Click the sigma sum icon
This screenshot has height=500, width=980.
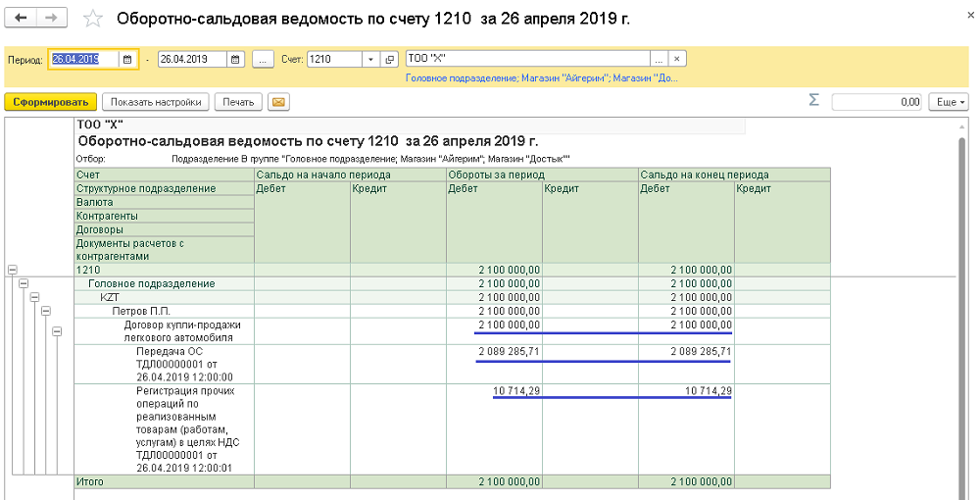[x=813, y=100]
